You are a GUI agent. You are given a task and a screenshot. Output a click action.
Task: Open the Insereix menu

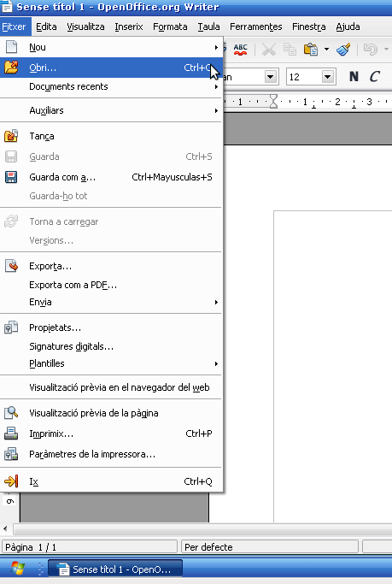[x=129, y=27]
